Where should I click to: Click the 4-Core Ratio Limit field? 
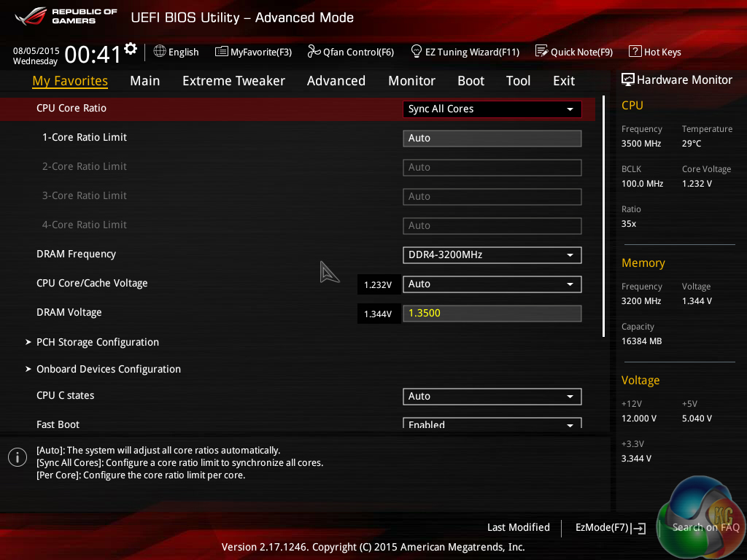click(492, 226)
